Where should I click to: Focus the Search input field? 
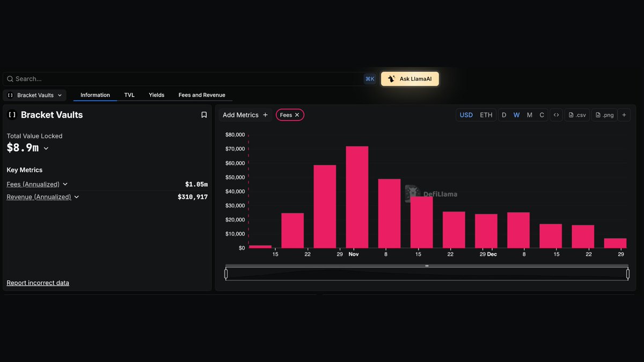pyautogui.click(x=191, y=79)
